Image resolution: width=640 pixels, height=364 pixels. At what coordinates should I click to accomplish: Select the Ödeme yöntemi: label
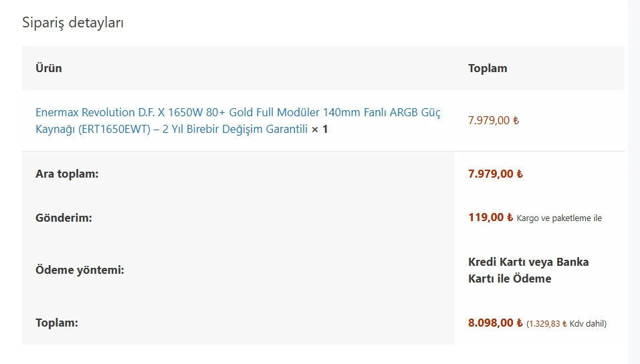(x=80, y=270)
